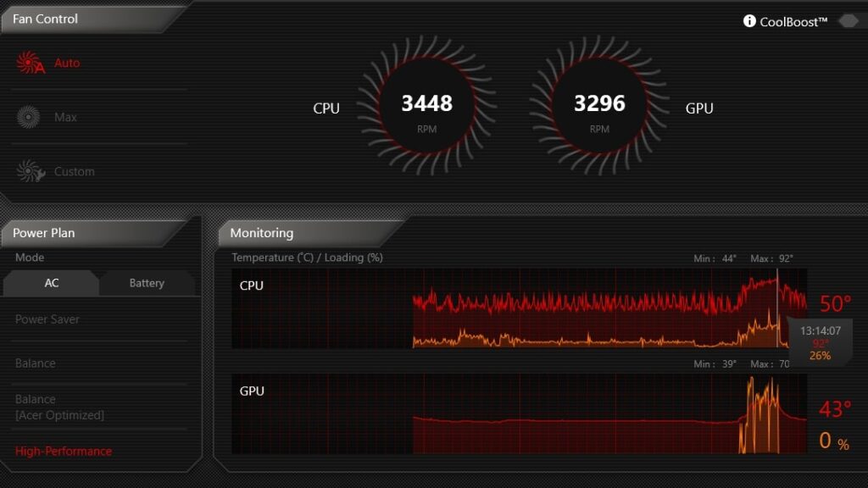Click the Auto fan mode icon
The image size is (868, 488).
[30, 63]
